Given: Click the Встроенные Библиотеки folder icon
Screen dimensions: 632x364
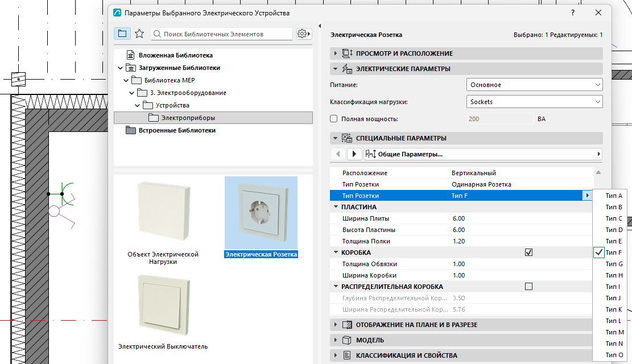Looking at the screenshot, I should [131, 130].
